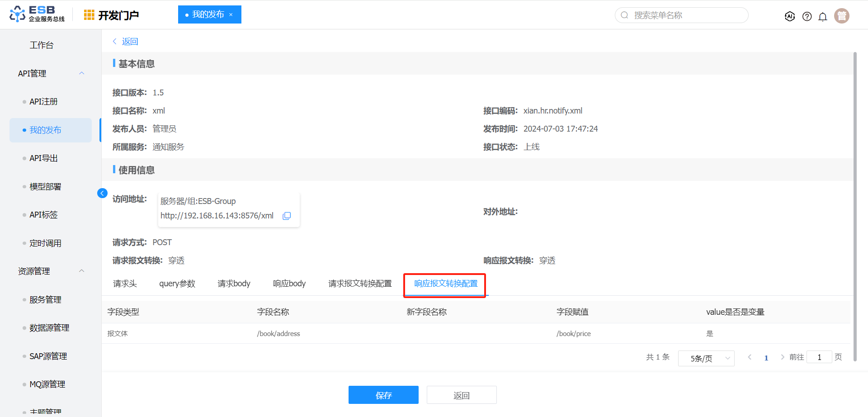868x417 pixels.
Task: Go to the next page arrow
Action: coord(782,357)
